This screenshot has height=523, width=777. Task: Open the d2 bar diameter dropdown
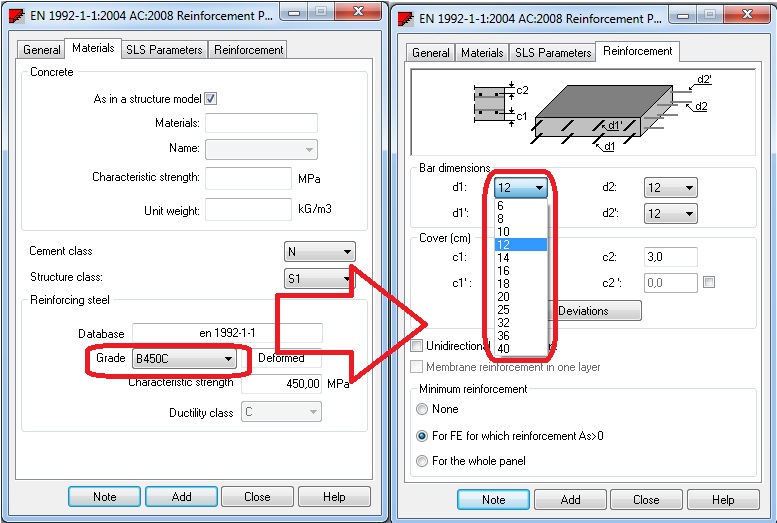click(670, 187)
